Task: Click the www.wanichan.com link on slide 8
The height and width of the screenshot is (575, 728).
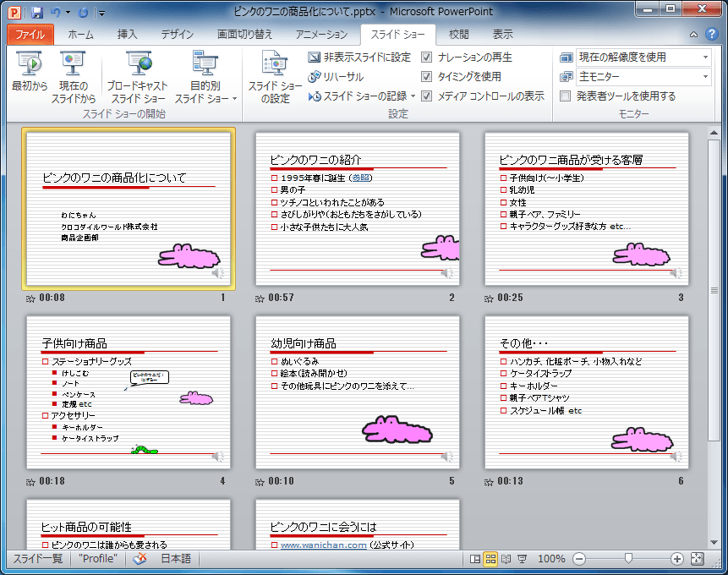Action: pos(324,545)
